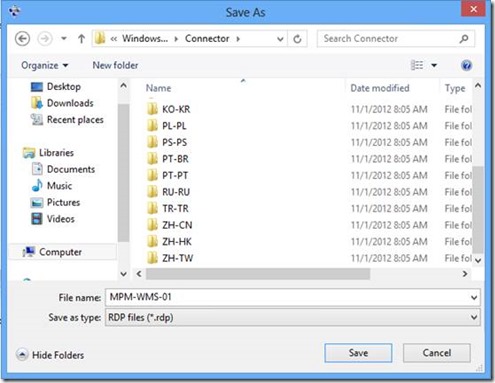Screen dimensions: 495x383
Task: Click the address bar folder icon
Action: click(x=100, y=38)
